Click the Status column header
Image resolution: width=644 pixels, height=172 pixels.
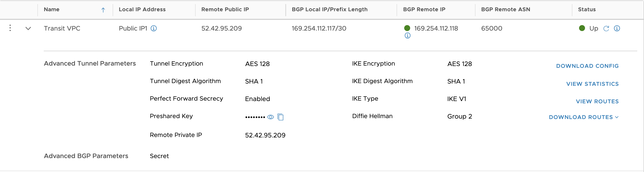point(587,9)
